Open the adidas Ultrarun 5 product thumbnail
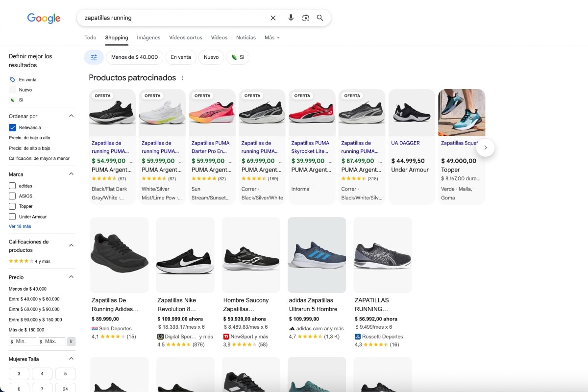The image size is (588, 392). (x=317, y=255)
